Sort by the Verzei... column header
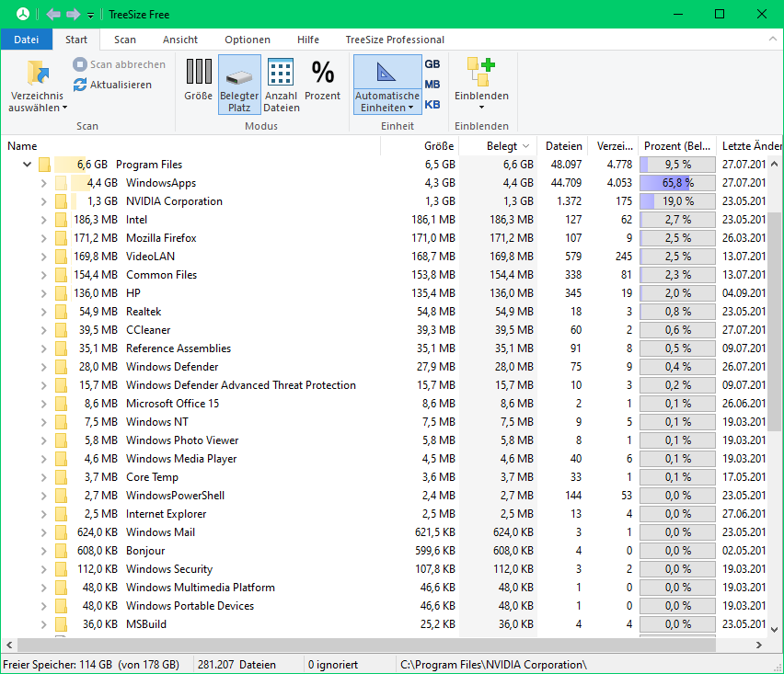The width and height of the screenshot is (784, 674). pyautogui.click(x=614, y=146)
